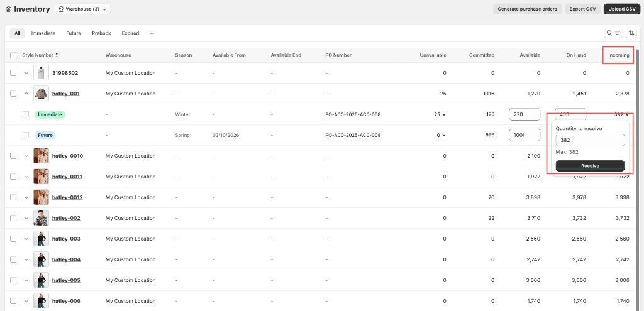
Task: Click the Inventory home icon
Action: (8, 9)
